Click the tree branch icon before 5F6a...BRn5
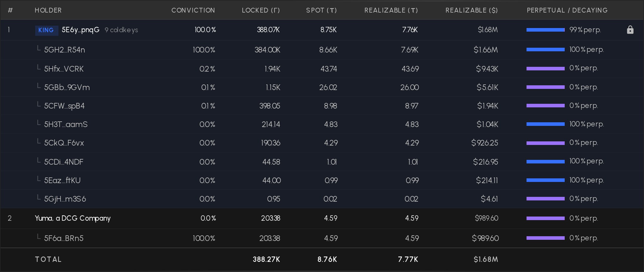Image resolution: width=644 pixels, height=272 pixels. click(38, 237)
